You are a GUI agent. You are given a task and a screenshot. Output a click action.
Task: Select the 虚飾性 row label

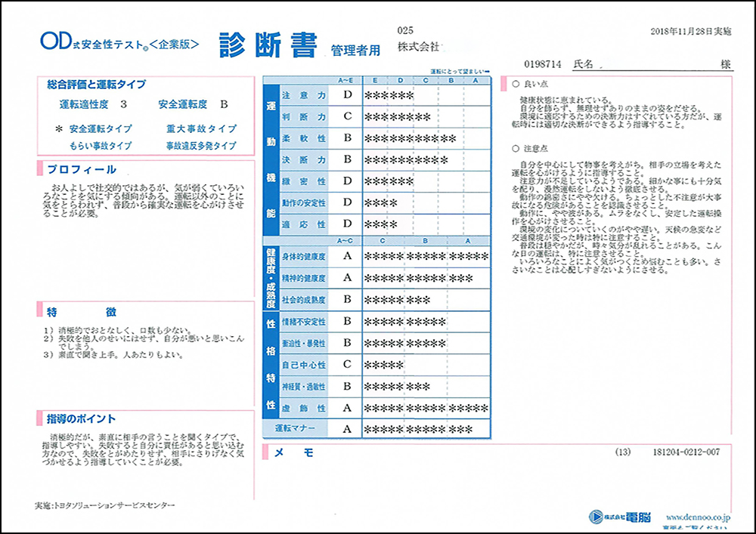[304, 409]
